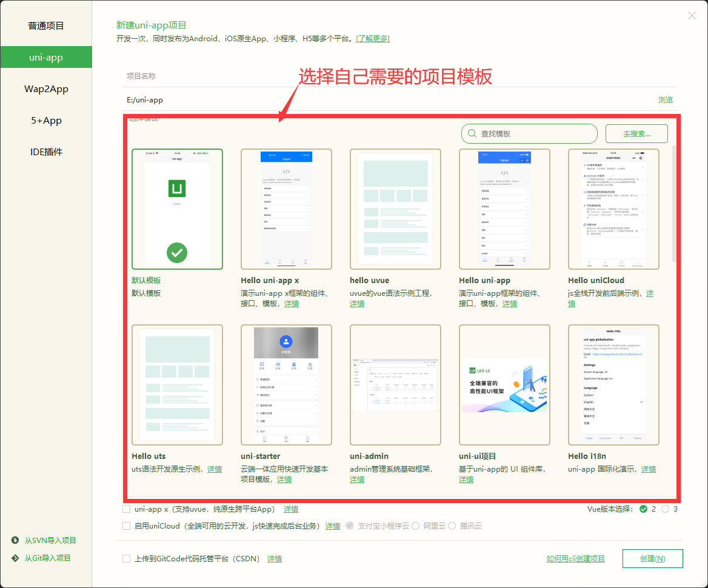Screen dimensions: 708x588
Task: Switch to the 5+App tab
Action: point(45,120)
